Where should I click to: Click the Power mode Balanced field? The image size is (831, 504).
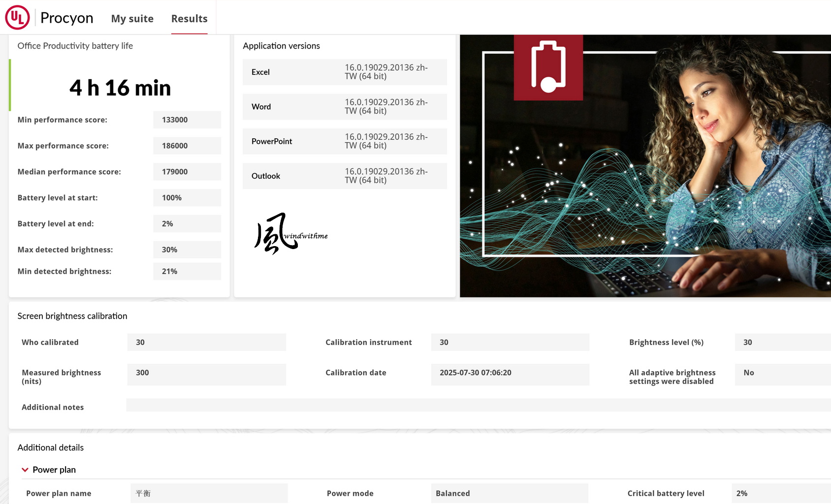pos(510,493)
